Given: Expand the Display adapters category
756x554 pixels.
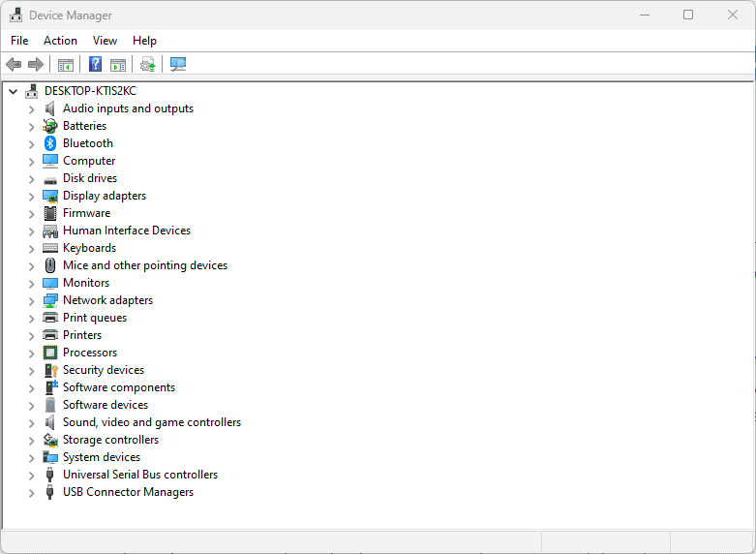Looking at the screenshot, I should pos(31,196).
